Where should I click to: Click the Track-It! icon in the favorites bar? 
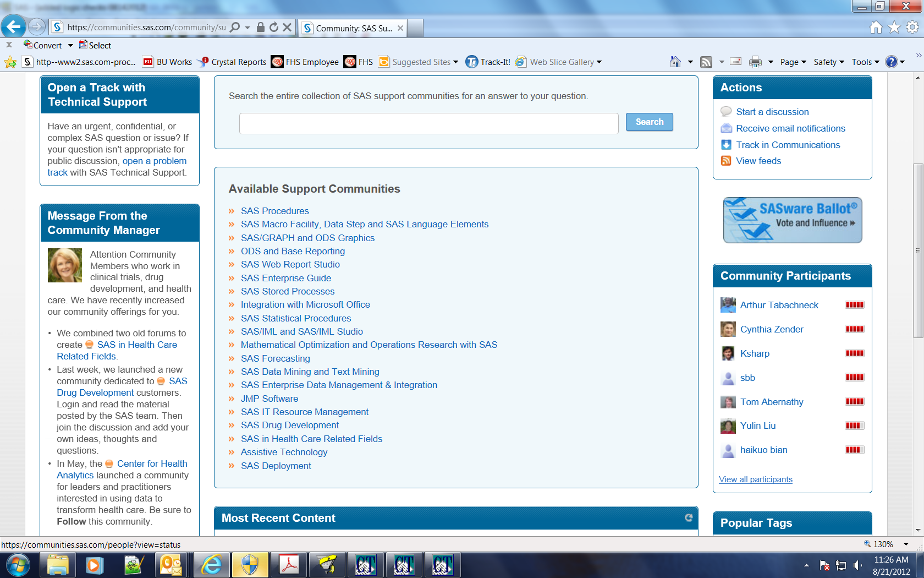pyautogui.click(x=471, y=62)
